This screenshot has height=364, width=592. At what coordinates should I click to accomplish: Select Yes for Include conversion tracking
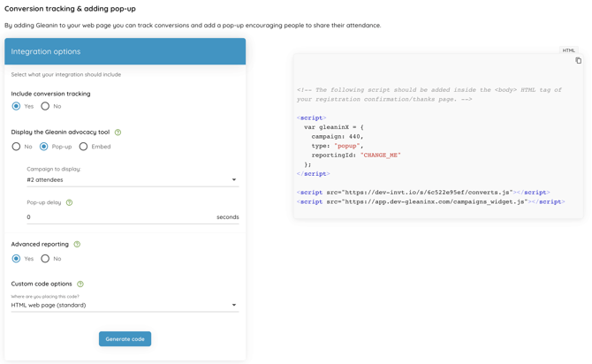(16, 106)
